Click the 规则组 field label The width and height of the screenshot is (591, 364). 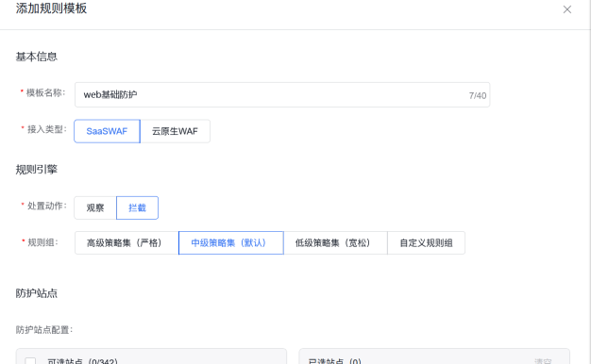click(43, 242)
